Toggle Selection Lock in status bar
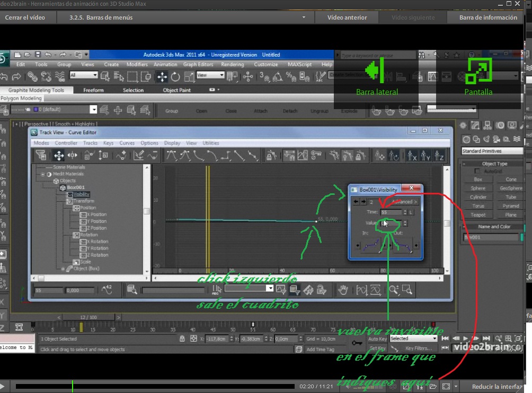532x393 pixels. pos(182,339)
